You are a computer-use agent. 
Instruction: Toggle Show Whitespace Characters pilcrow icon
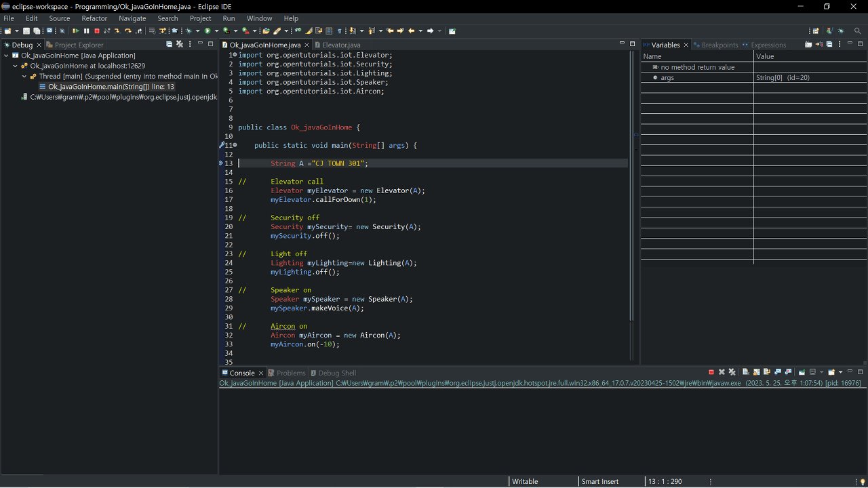pos(339,30)
